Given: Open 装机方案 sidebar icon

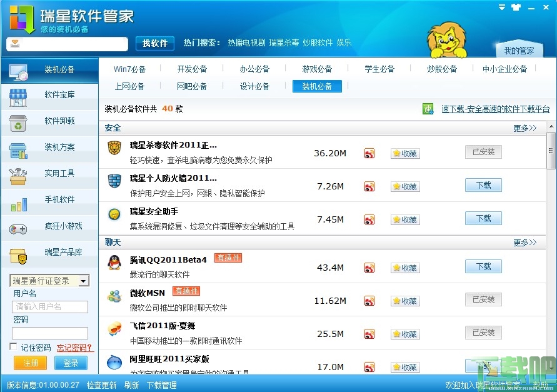Looking at the screenshot, I should coord(18,151).
